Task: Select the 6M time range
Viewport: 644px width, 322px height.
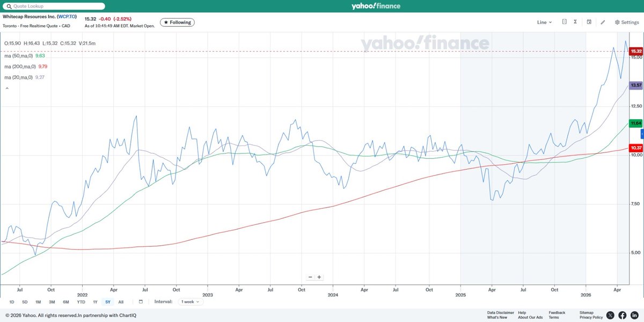Action: (65, 302)
